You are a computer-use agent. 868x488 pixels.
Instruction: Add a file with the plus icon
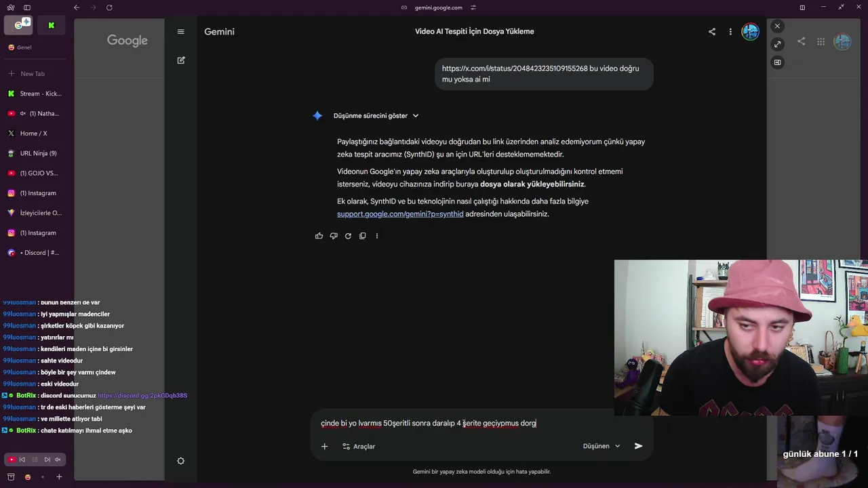click(x=324, y=446)
